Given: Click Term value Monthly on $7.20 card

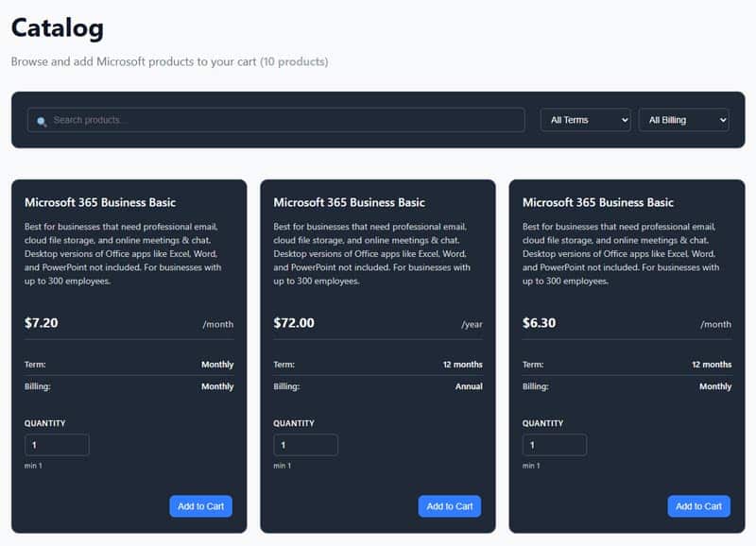Looking at the screenshot, I should click(x=217, y=365).
